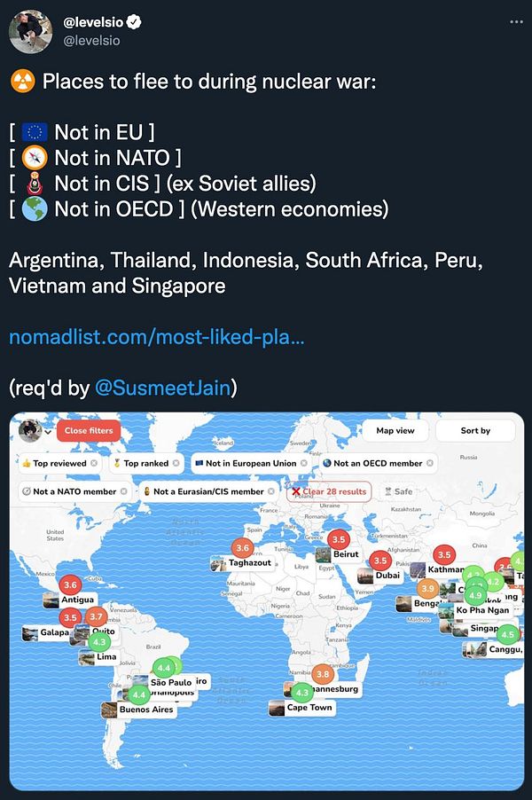
Task: Open the Sort by dropdown
Action: [475, 431]
